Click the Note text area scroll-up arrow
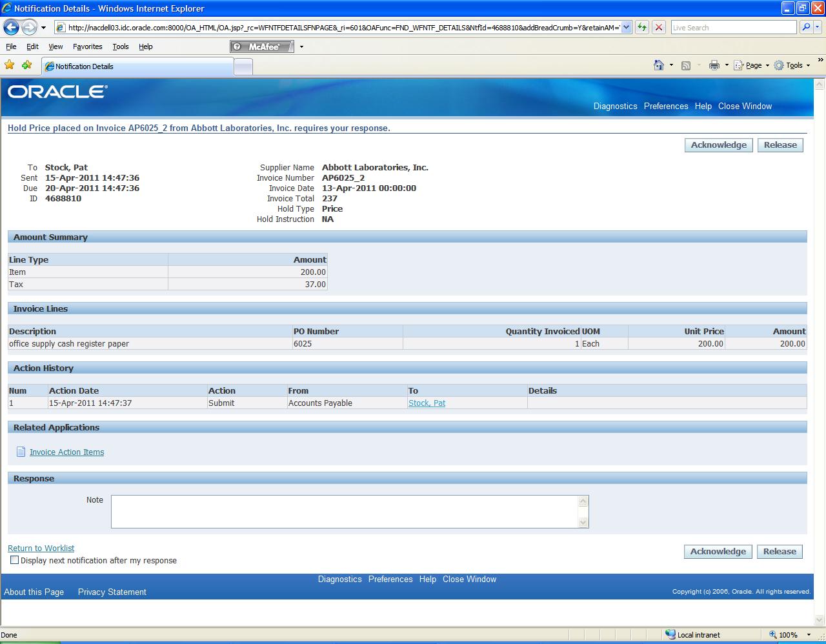The width and height of the screenshot is (826, 644). 583,501
